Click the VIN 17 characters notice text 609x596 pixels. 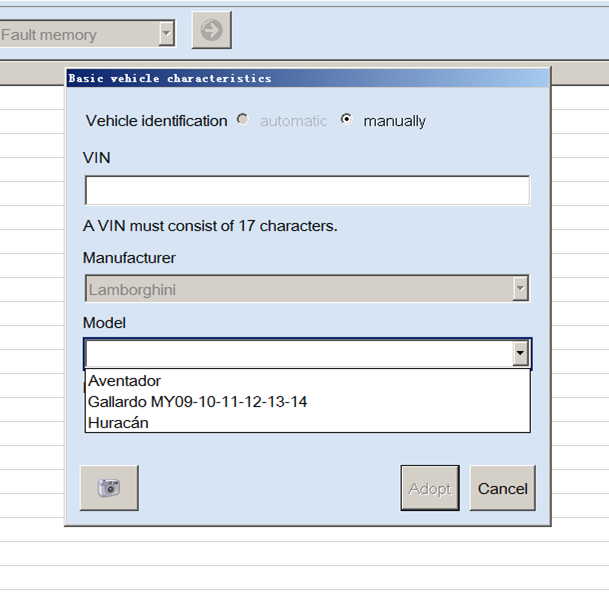point(210,226)
